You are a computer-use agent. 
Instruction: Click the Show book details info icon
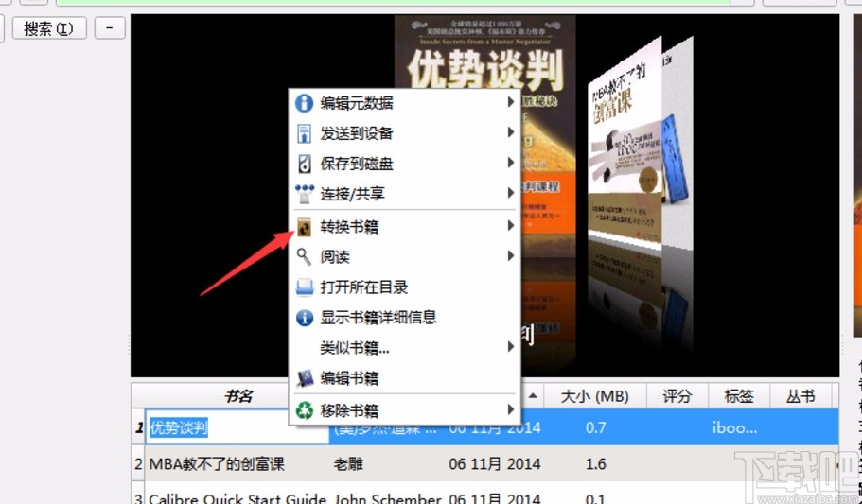click(304, 317)
